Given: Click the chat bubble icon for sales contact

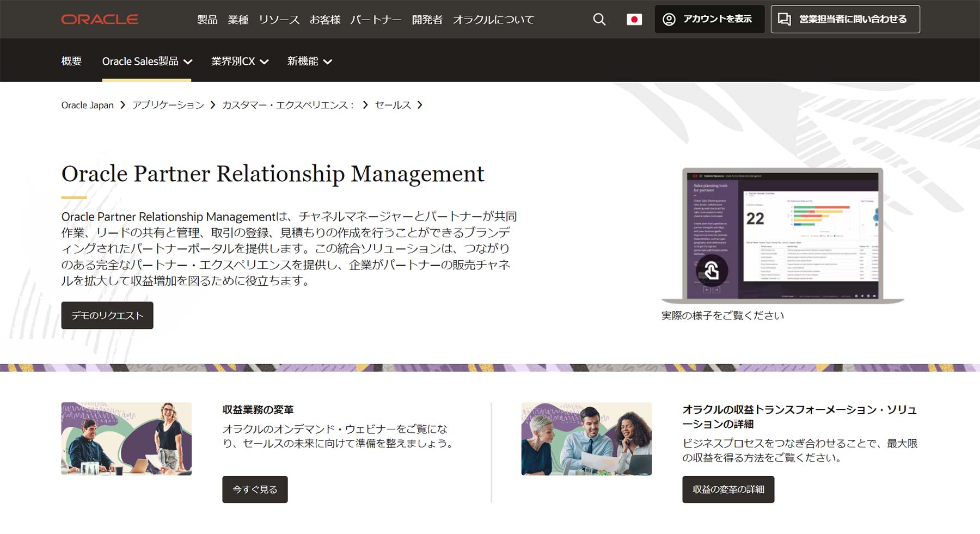Looking at the screenshot, I should (x=785, y=19).
